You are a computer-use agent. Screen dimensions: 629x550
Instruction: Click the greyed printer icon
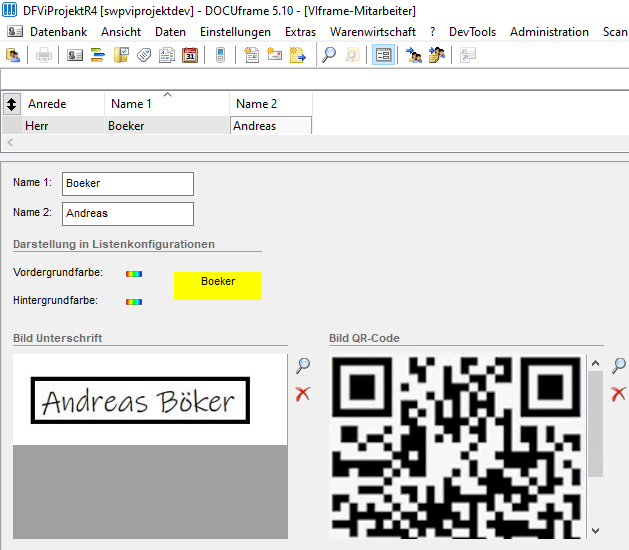click(x=44, y=55)
